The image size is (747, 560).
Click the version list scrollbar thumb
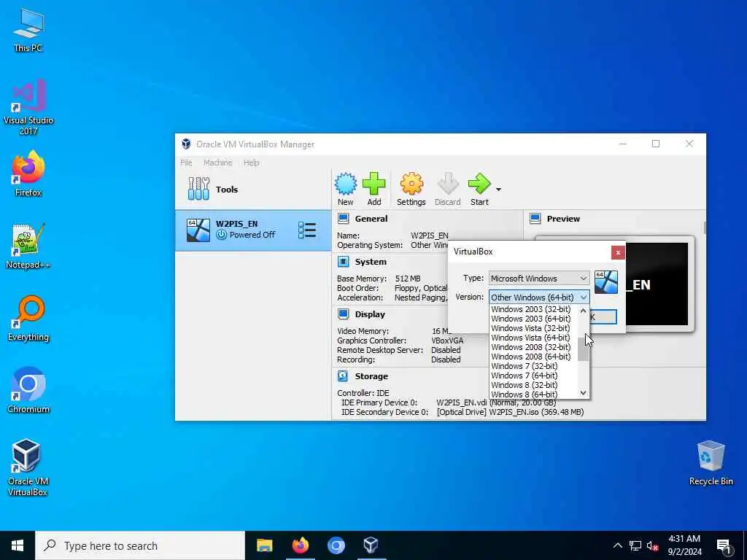click(583, 349)
